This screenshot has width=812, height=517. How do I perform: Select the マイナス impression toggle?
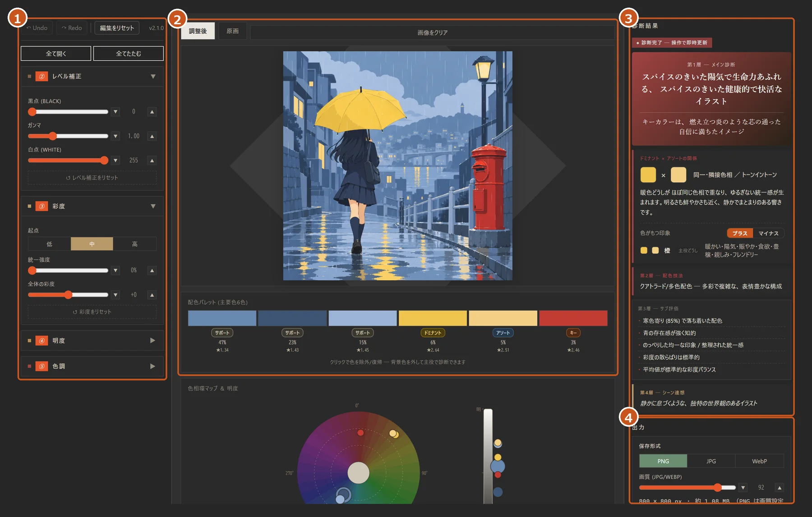[x=769, y=233]
